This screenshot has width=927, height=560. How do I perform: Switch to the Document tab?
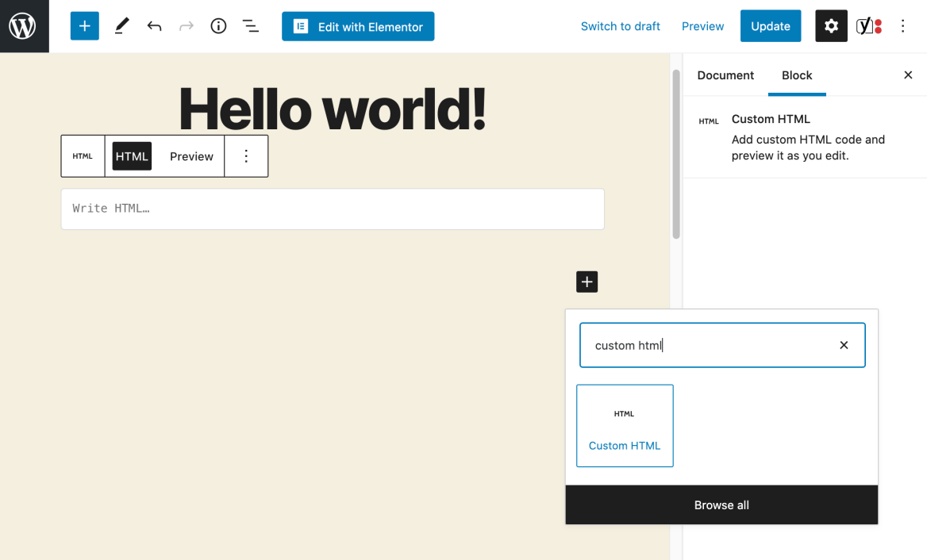pyautogui.click(x=725, y=75)
